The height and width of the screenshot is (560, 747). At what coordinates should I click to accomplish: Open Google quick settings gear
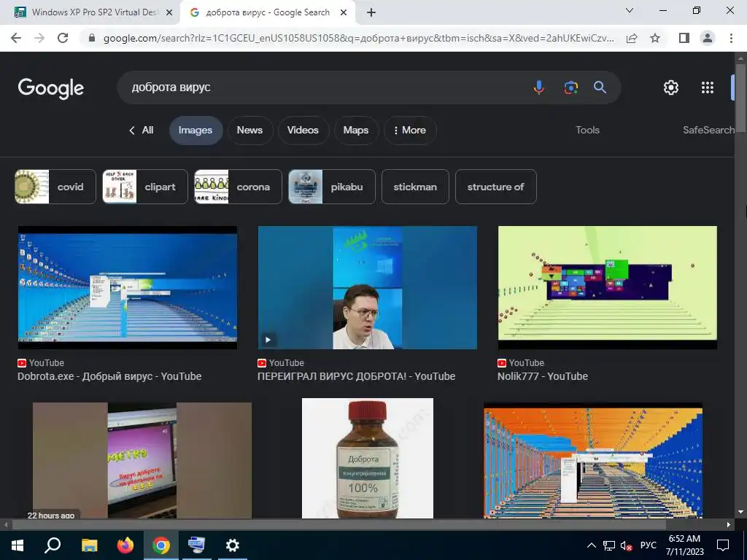671,87
